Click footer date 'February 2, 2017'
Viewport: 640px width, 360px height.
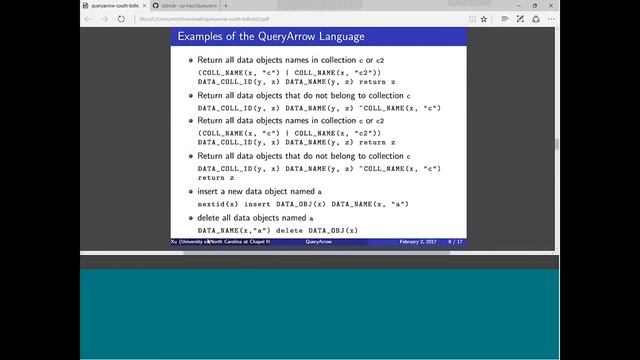coord(418,242)
